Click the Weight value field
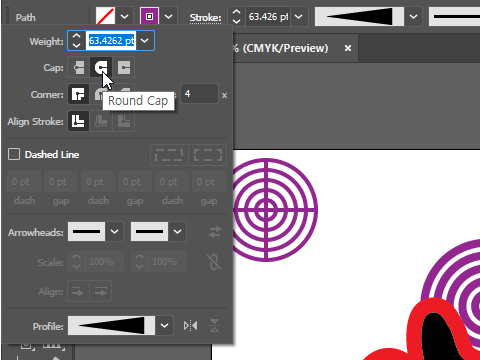Image resolution: width=480 pixels, height=360 pixels. pyautogui.click(x=111, y=41)
